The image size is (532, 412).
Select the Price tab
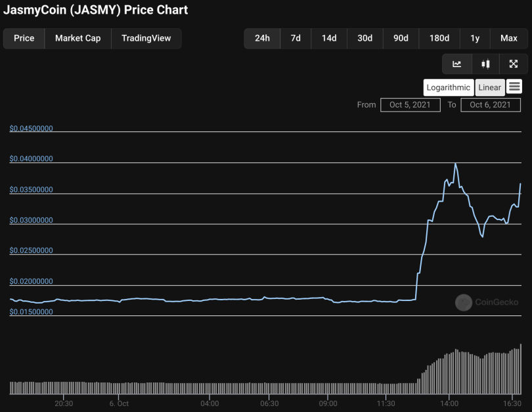coord(24,38)
